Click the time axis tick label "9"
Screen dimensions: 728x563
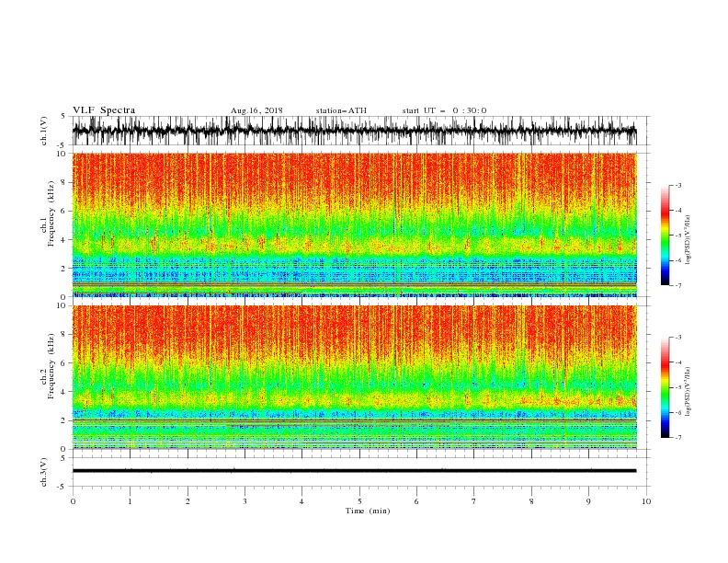point(588,501)
